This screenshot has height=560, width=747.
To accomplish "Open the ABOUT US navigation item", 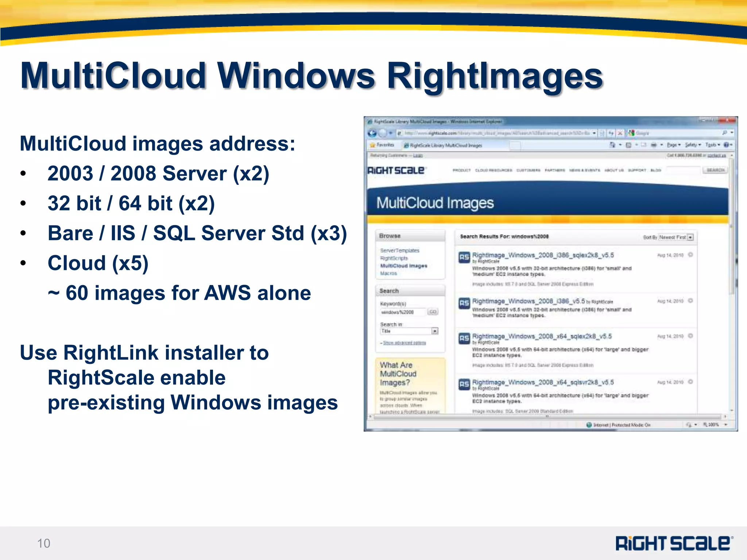I will (614, 170).
